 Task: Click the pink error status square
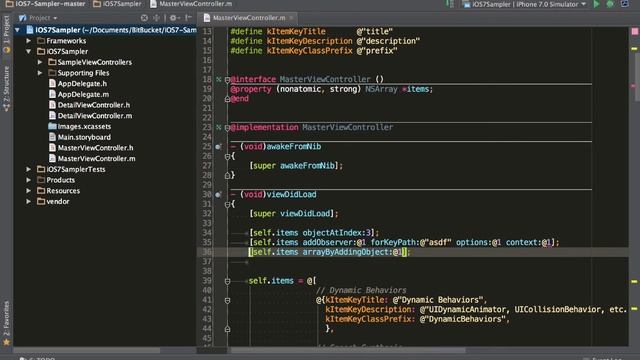click(635, 31)
